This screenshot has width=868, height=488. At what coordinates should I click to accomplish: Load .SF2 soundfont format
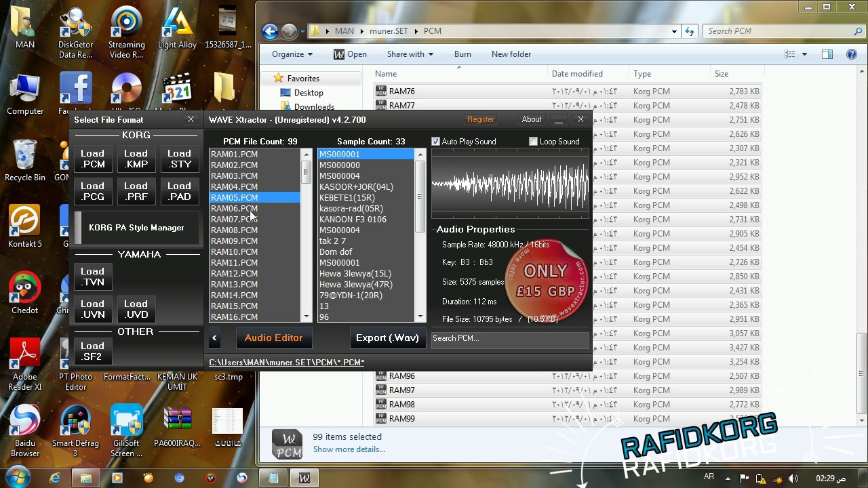[93, 351]
